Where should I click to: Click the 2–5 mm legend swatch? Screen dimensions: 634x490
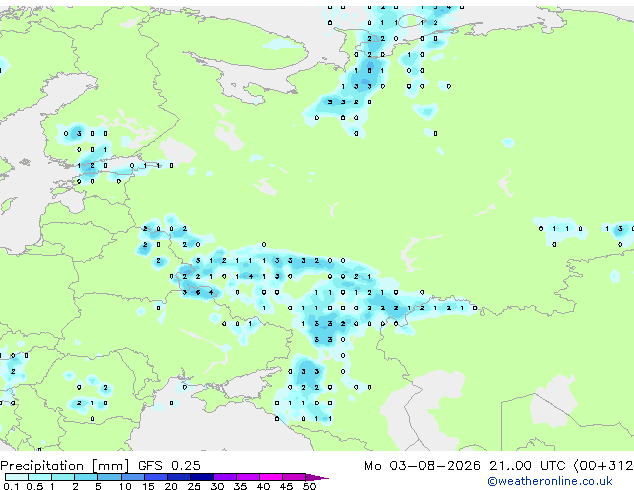[86, 477]
